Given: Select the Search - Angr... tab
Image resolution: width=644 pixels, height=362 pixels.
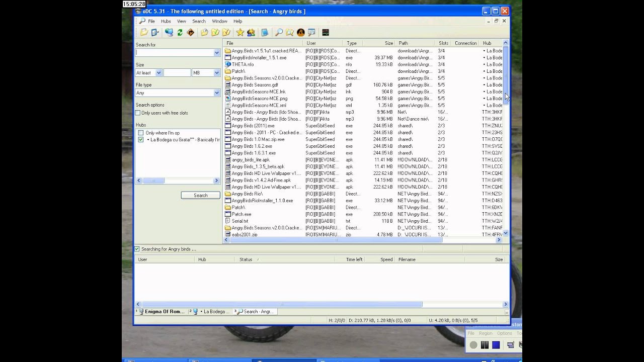Looking at the screenshot, I should [256, 312].
